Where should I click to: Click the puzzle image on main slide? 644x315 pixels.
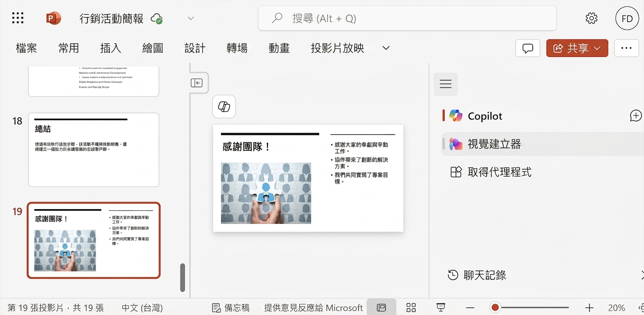point(266,193)
